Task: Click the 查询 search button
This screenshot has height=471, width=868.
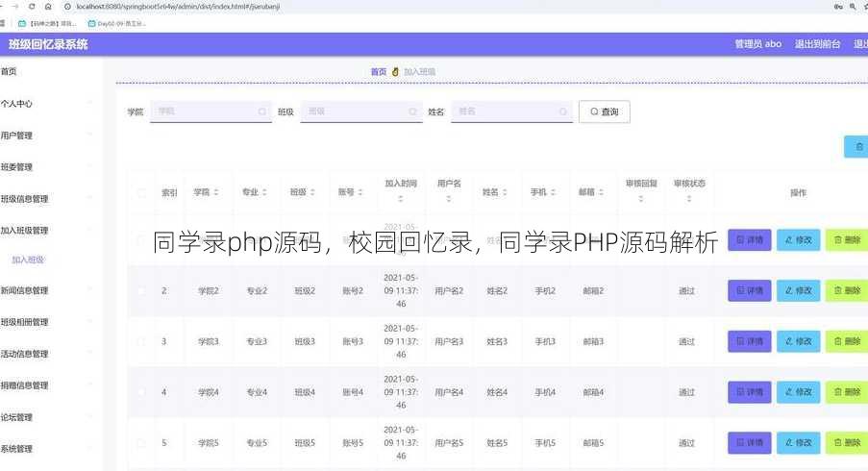Action: pos(604,112)
